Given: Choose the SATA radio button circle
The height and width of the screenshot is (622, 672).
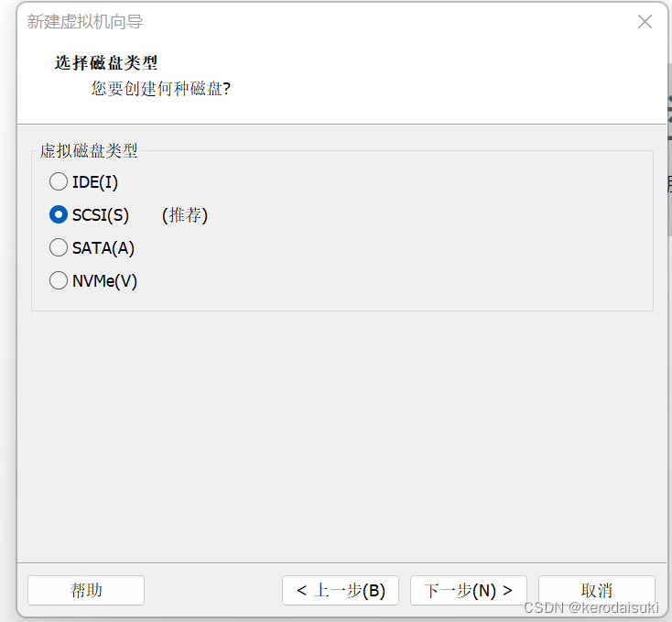Looking at the screenshot, I should [x=59, y=248].
